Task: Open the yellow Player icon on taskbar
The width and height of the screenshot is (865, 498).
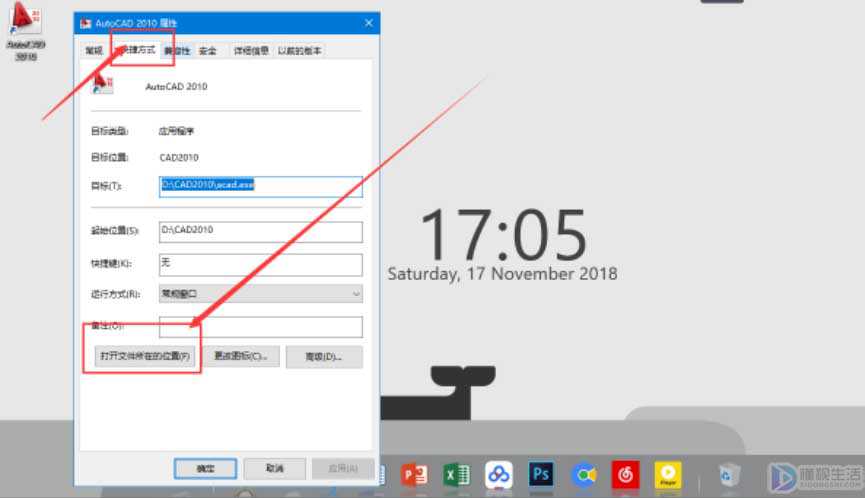Action: click(x=668, y=475)
